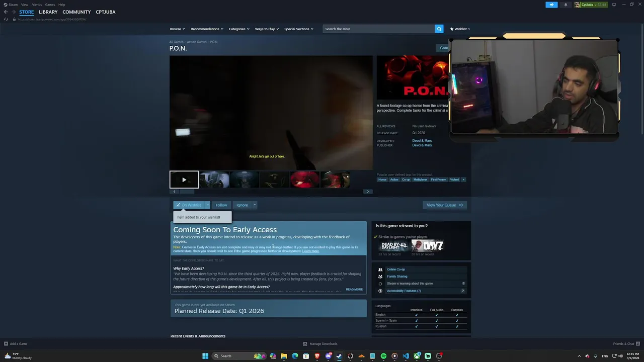This screenshot has height=362, width=644.
Task: Click the plus icon after the tags
Action: [x=463, y=179]
